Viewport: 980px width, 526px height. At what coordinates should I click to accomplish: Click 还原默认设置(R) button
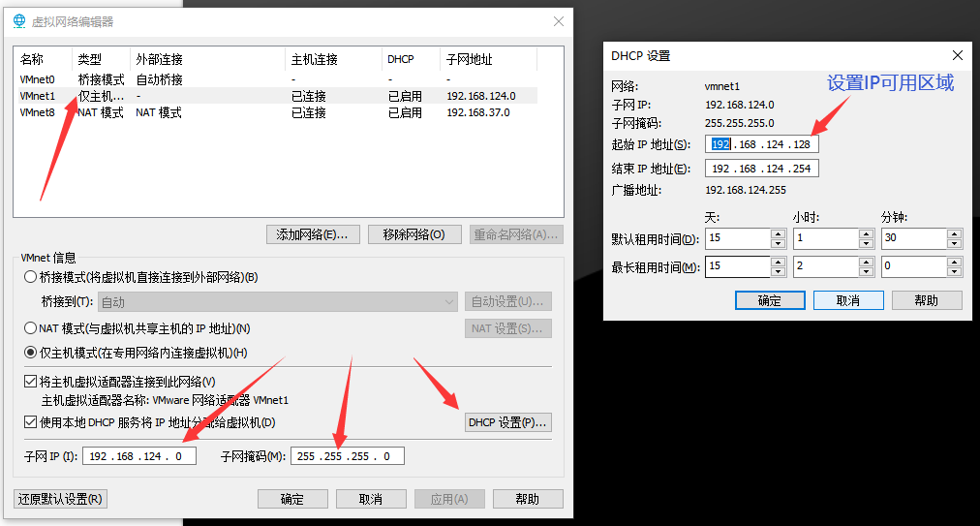(60, 499)
